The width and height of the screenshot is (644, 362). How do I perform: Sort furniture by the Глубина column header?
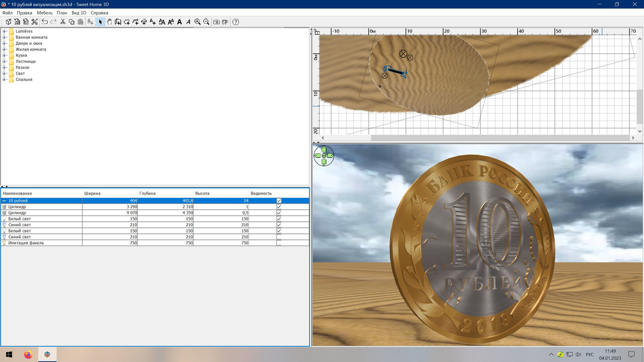click(x=166, y=193)
